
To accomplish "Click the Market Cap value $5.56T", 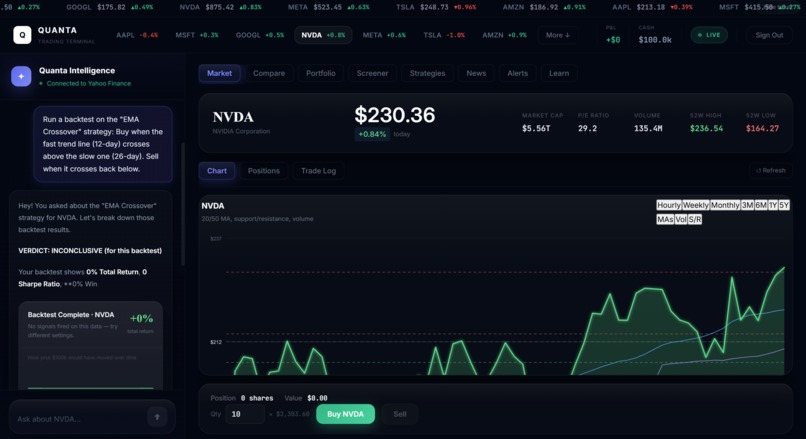I will pyautogui.click(x=536, y=129).
